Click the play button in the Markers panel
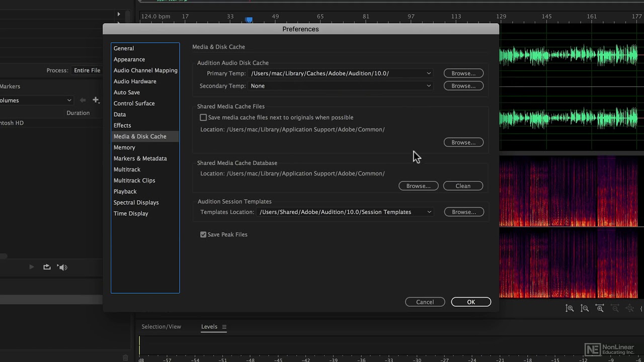Viewport: 644px width, 362px height. (x=31, y=267)
